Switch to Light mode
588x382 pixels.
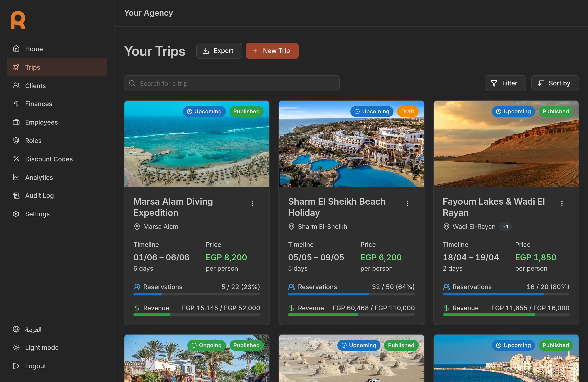[x=36, y=347]
